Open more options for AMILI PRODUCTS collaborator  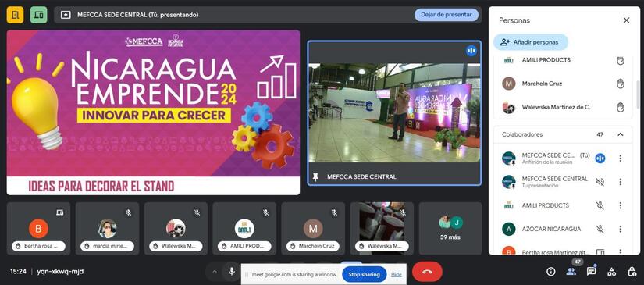pos(620,205)
